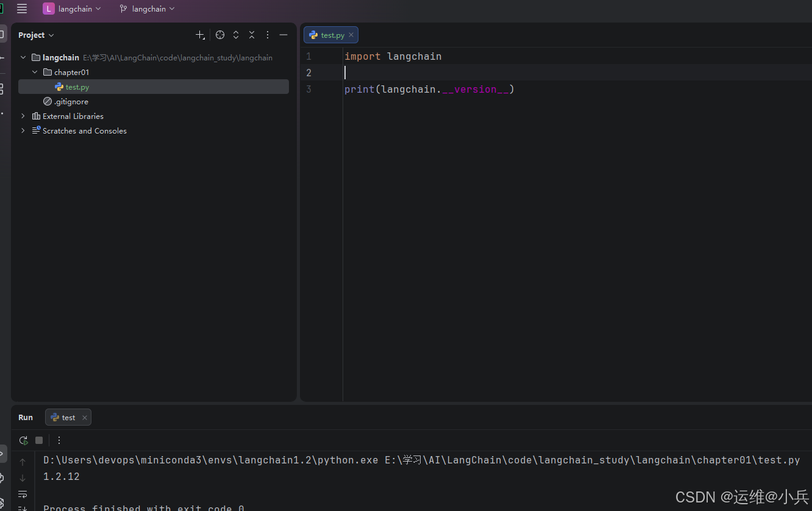Expand Scratches and Consoles node
Screen dimensions: 812x511
point(23,130)
